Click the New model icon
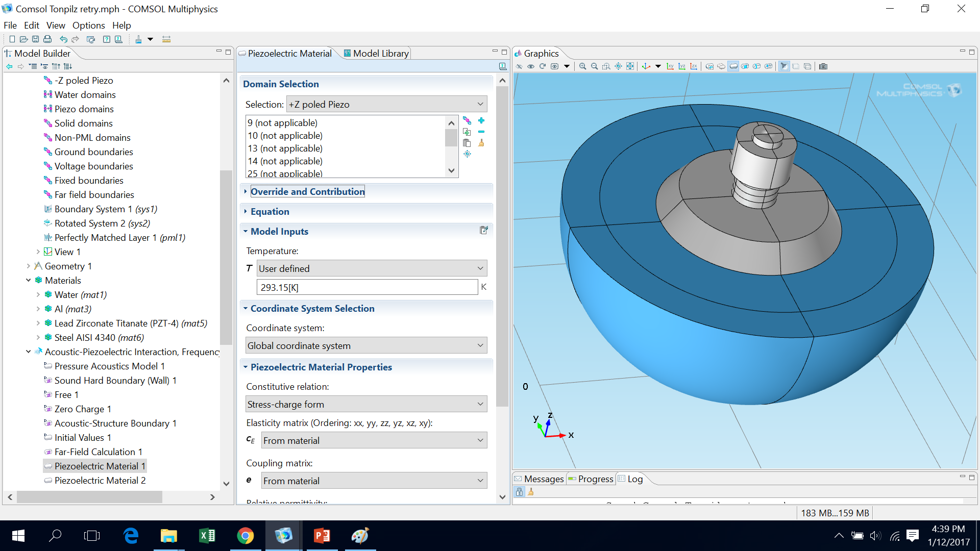 tap(12, 39)
